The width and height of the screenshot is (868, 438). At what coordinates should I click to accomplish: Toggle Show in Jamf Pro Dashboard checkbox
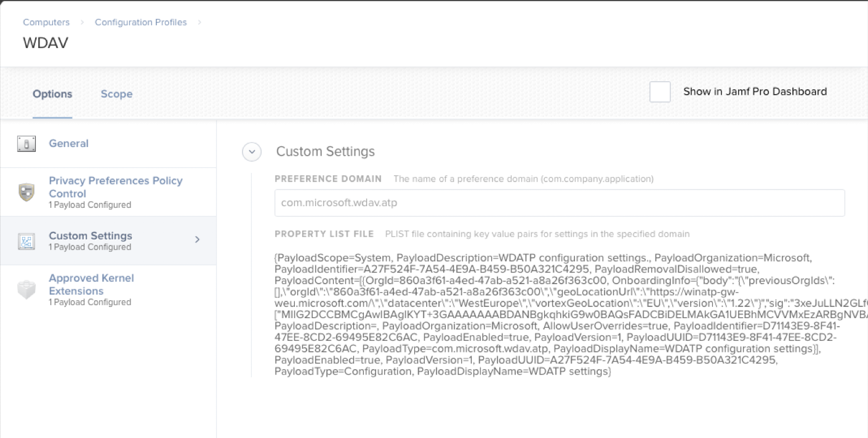click(x=660, y=92)
